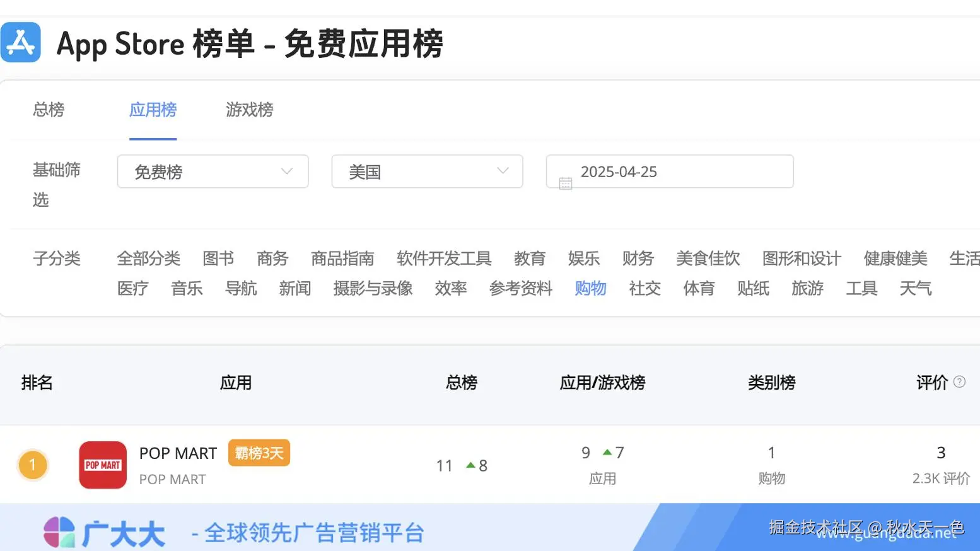This screenshot has height=551, width=980.
Task: Filter by 贴纸 subcategory
Action: (754, 289)
